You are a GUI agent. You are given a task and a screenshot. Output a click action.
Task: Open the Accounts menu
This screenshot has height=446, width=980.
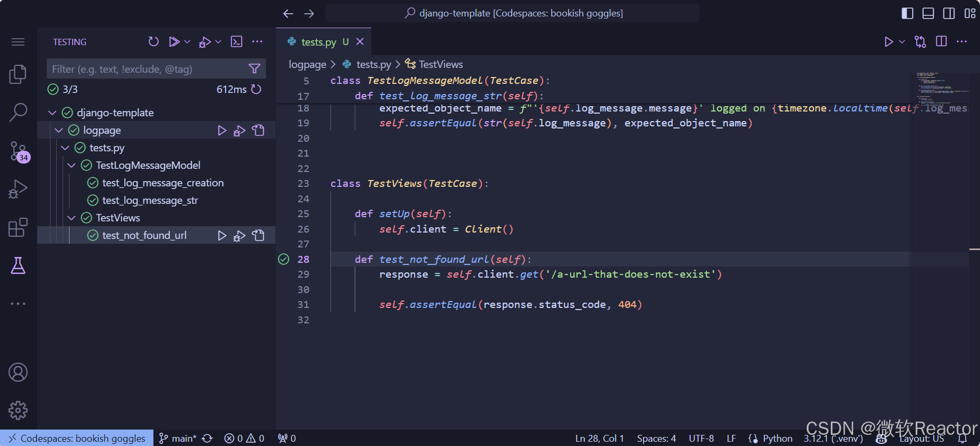point(18,372)
